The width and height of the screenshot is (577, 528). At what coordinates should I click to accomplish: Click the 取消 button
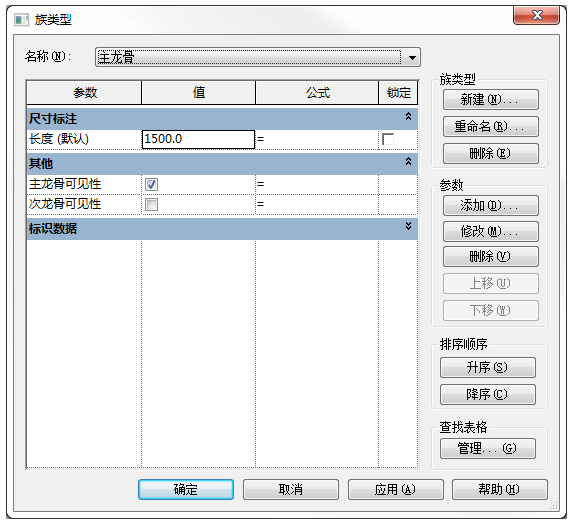coord(291,489)
